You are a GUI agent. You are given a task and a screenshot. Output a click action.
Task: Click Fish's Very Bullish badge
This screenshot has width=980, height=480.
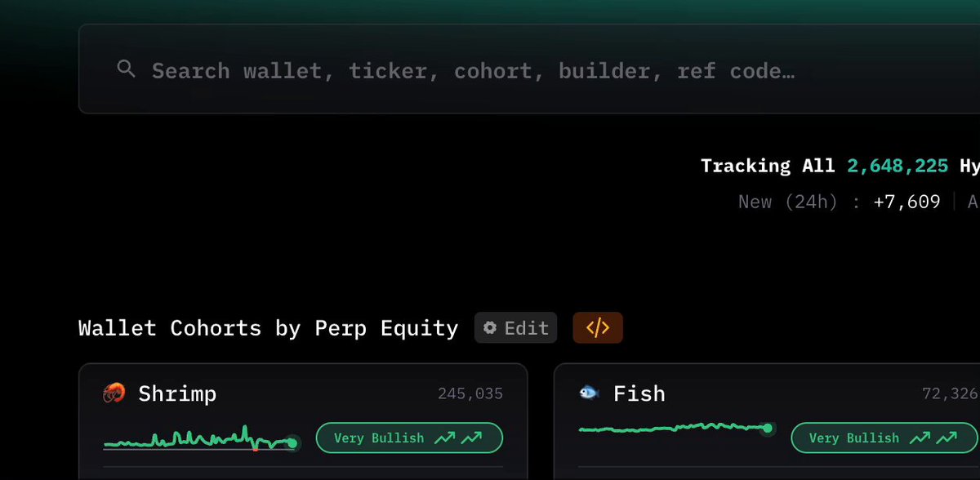pos(884,438)
